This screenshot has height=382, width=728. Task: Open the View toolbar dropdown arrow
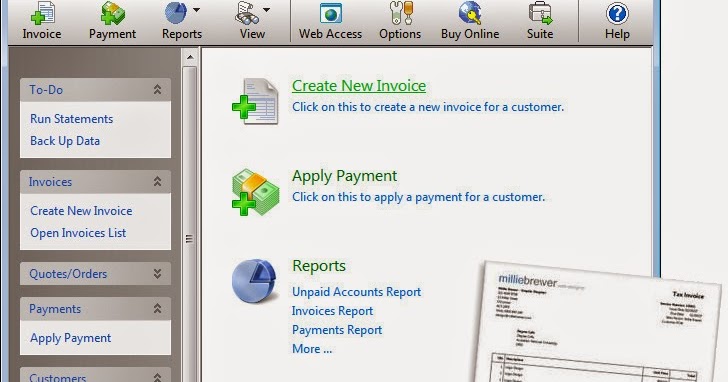pos(266,9)
